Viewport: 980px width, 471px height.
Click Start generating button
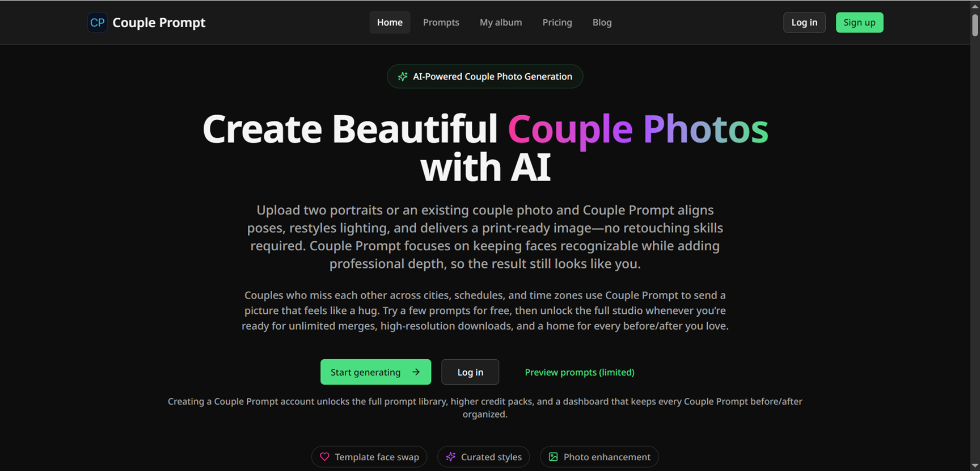375,372
